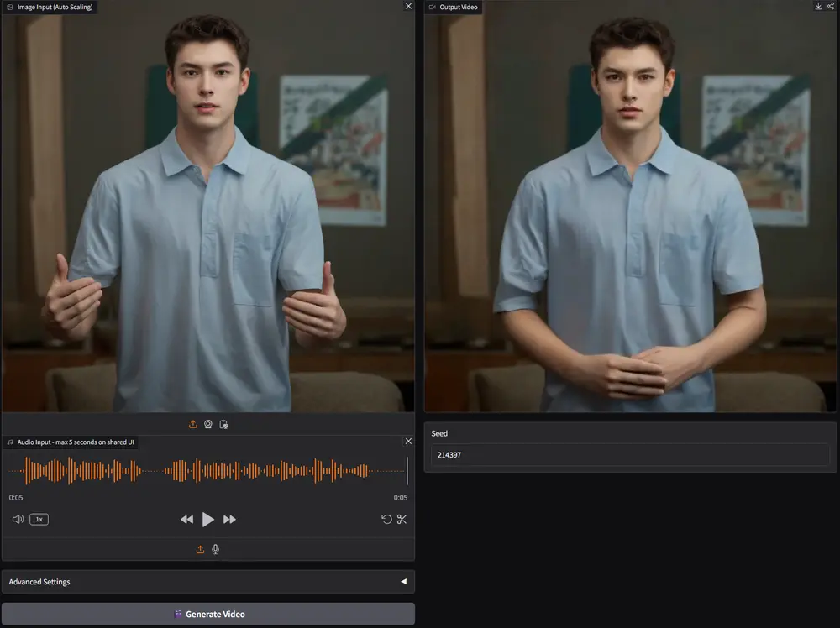840x628 pixels.
Task: Rewind the audio clip
Action: click(x=187, y=520)
